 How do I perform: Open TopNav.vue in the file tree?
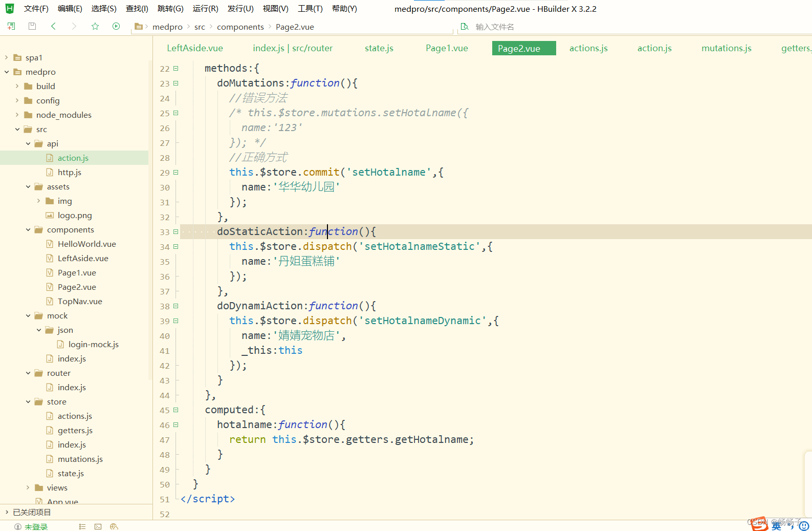click(x=80, y=301)
